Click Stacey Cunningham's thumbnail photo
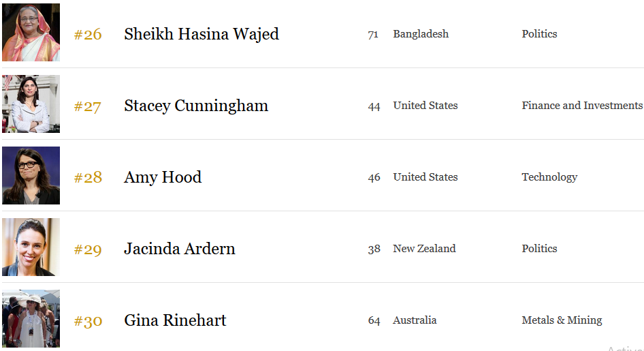The image size is (644, 351). tap(31, 104)
